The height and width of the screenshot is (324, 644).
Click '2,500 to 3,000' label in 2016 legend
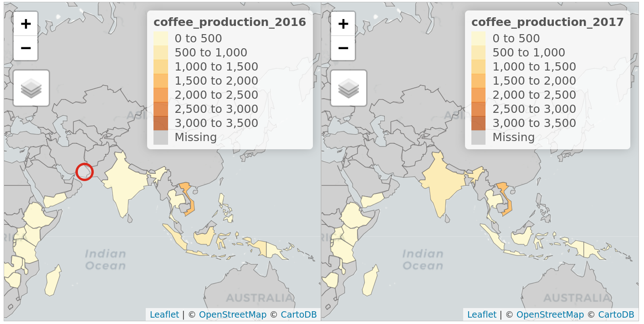point(216,109)
